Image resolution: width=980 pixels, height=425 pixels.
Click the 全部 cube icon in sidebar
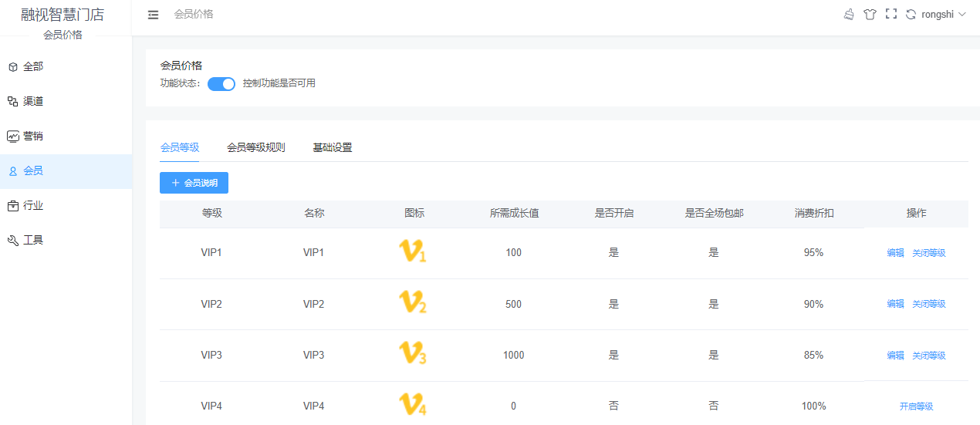pos(13,67)
